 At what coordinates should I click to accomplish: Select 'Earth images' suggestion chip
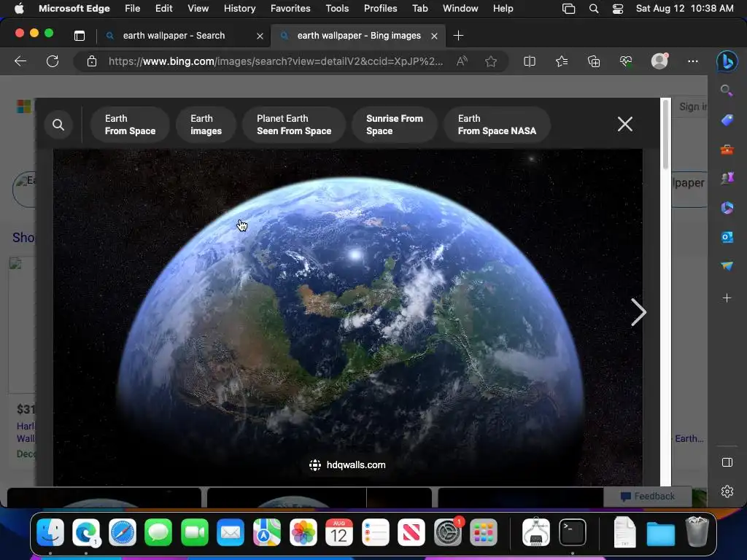point(206,125)
